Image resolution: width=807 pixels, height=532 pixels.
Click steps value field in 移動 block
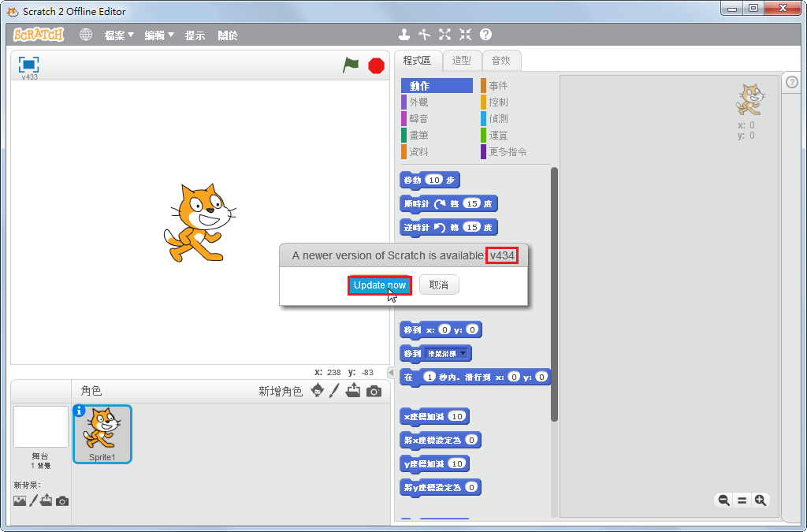click(x=435, y=180)
